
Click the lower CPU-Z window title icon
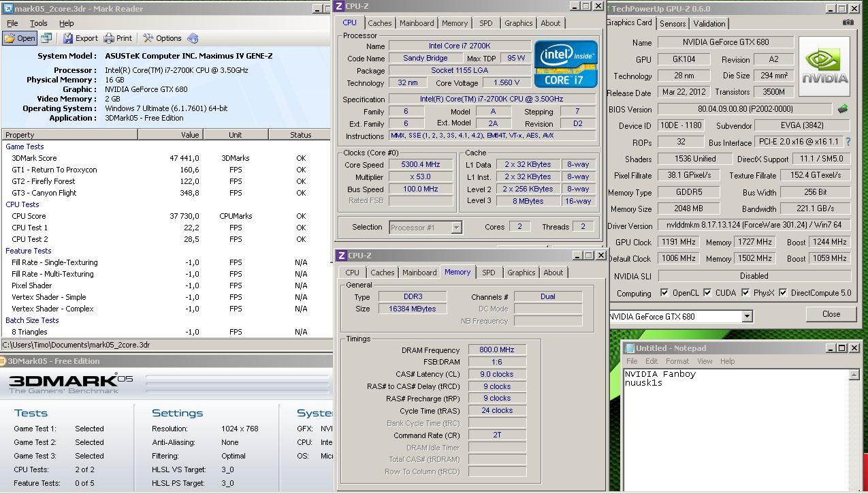(x=341, y=256)
